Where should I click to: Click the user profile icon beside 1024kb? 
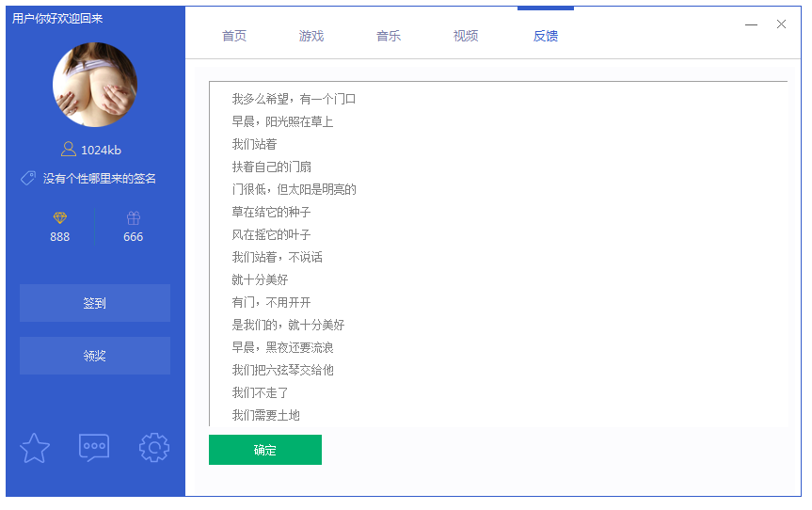69,149
